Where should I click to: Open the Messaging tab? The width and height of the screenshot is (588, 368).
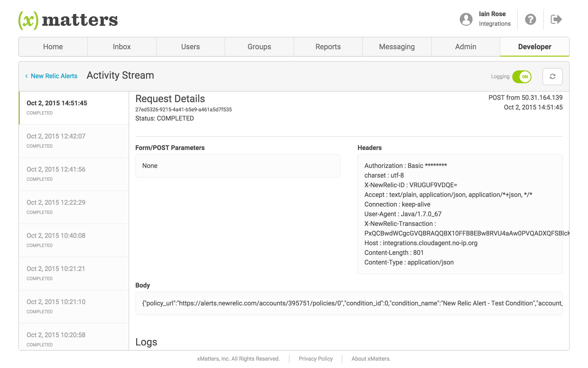pos(397,47)
